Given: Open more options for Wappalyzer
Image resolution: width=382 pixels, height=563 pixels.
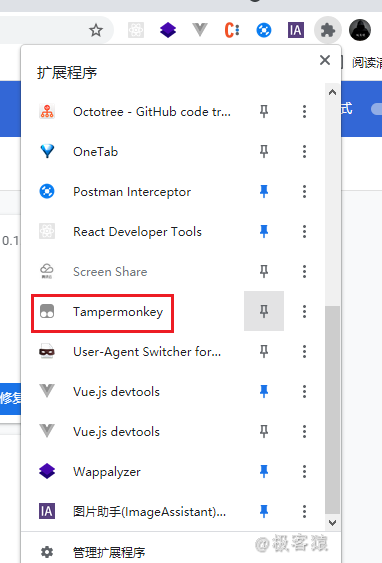Looking at the screenshot, I should pyautogui.click(x=304, y=471).
